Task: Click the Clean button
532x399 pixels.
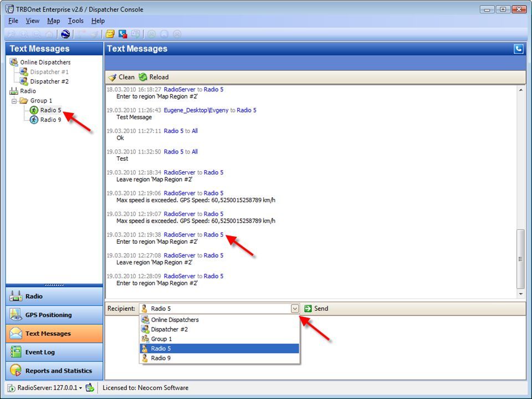Action: 121,77
